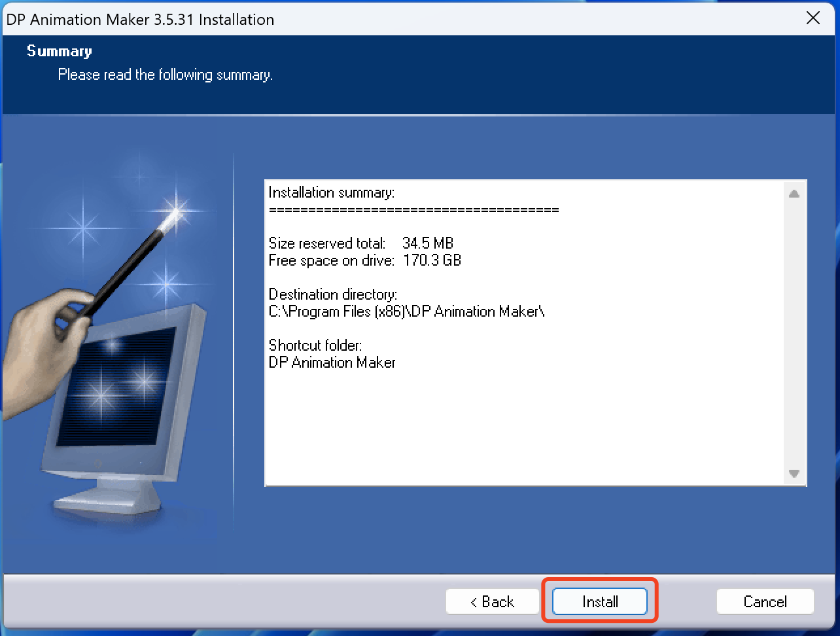This screenshot has height=636, width=840.
Task: Click the "Summary" page heading
Action: 60,51
